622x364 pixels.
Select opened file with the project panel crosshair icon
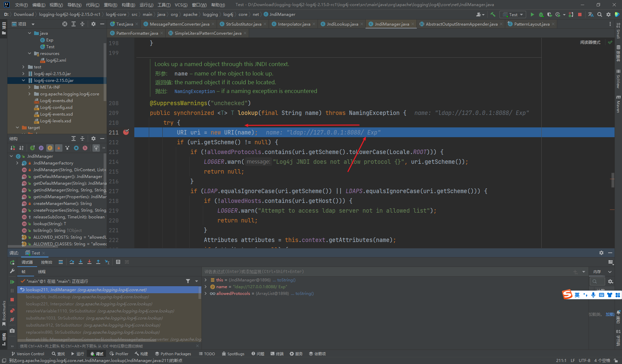coord(65,24)
